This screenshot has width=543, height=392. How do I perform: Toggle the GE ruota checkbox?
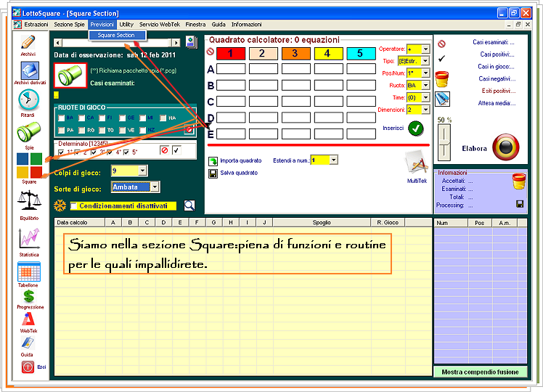pyautogui.click(x=122, y=118)
